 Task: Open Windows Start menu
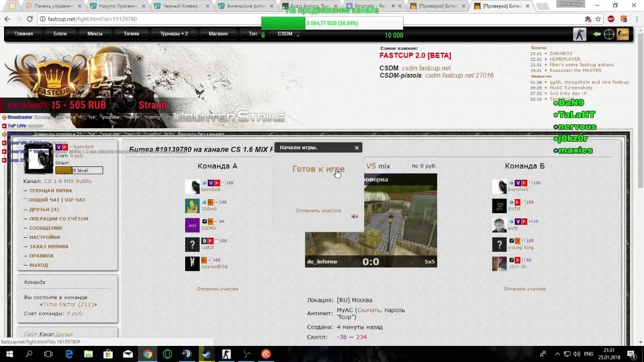click(10, 354)
